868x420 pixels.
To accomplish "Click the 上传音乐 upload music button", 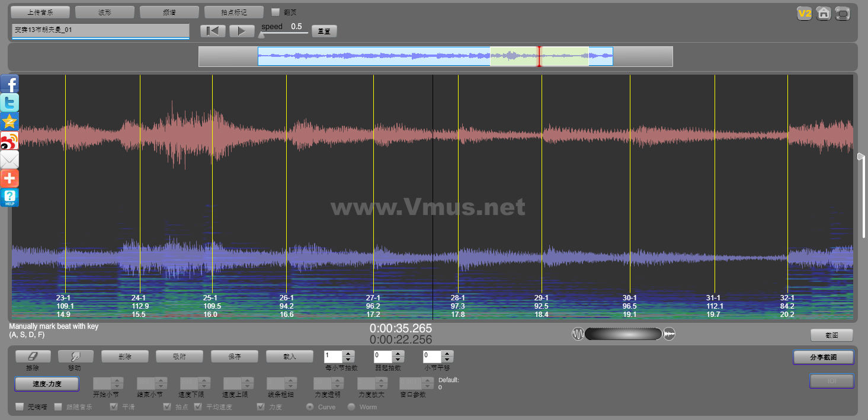I will 40,12.
